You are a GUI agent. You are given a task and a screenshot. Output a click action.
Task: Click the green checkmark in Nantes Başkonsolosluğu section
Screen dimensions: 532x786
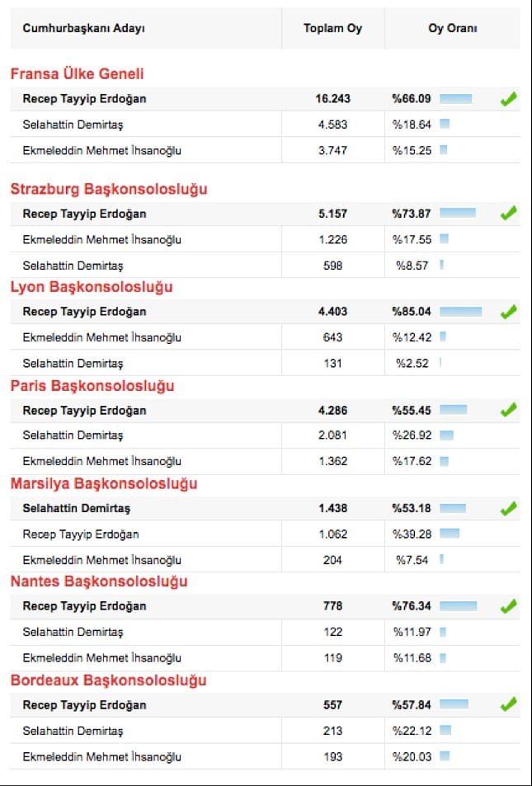pos(508,607)
